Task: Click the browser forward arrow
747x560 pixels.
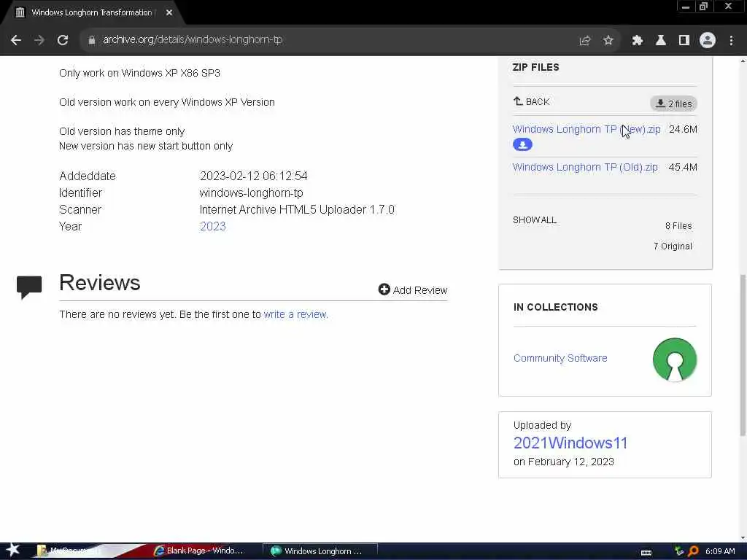Action: point(39,41)
